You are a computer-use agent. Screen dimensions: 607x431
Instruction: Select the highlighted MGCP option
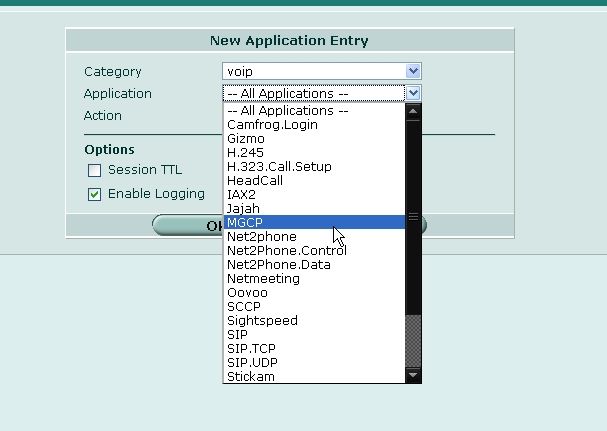[x=314, y=222]
